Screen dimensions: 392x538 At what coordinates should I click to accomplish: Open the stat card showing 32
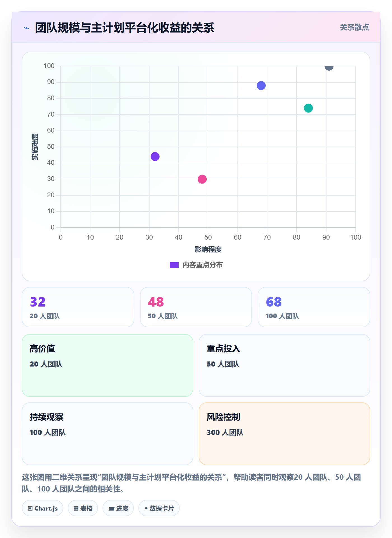[78, 307]
